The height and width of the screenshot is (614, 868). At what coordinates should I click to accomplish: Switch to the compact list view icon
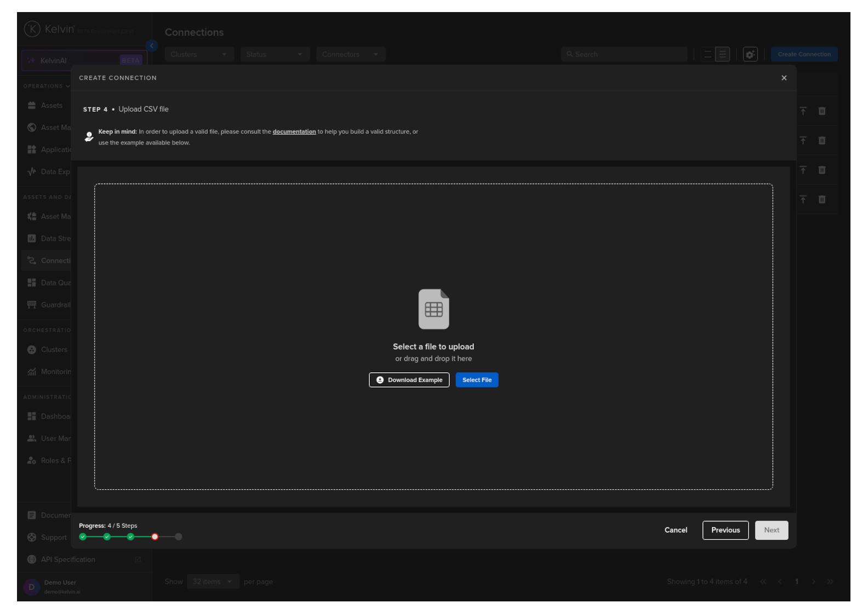point(707,54)
